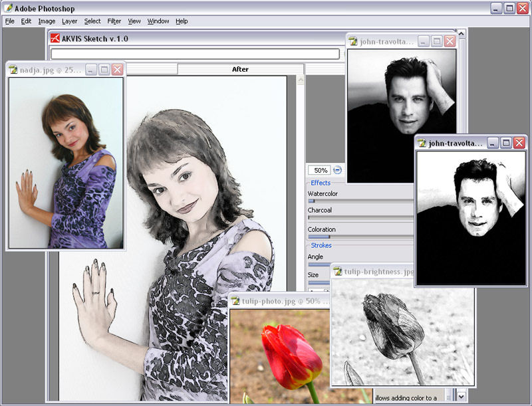The height and width of the screenshot is (406, 532).
Task: Open the Filter menu
Action: point(114,21)
